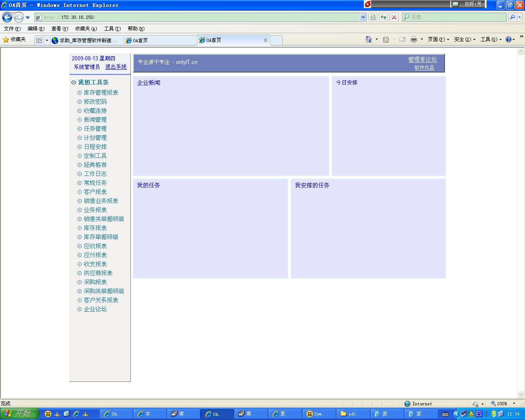The height and width of the screenshot is (420, 525).
Task: Open the 查看(V) menu
Action: (59, 29)
